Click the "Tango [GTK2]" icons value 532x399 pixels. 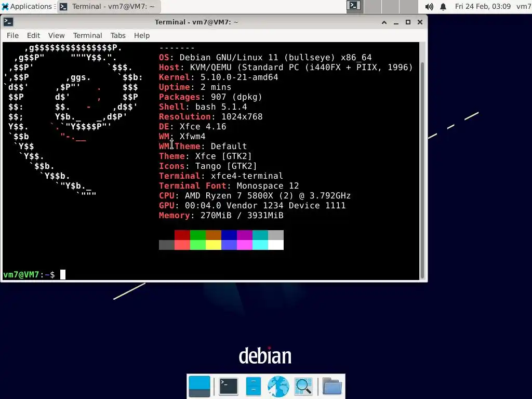point(227,166)
